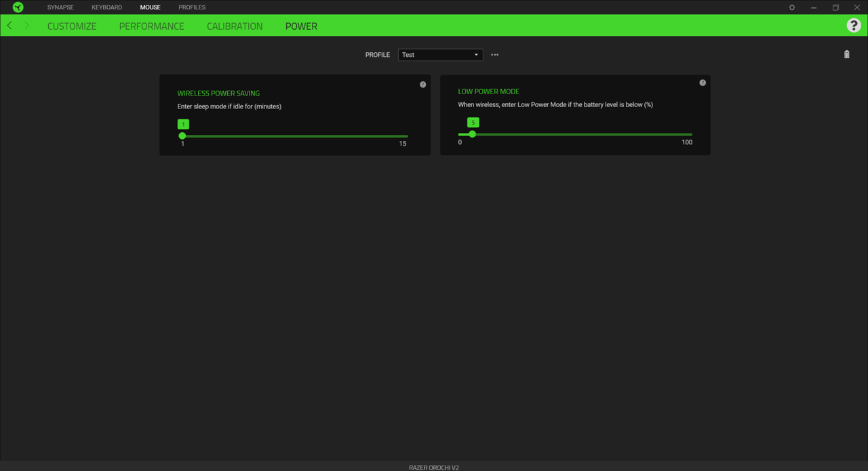Select the Mouse tab
The height and width of the screenshot is (471, 868).
151,7
